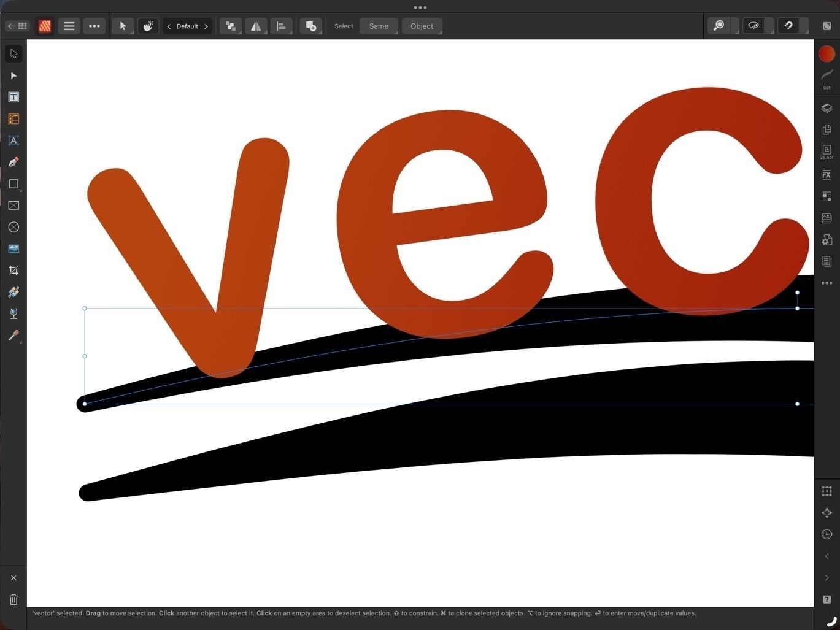The width and height of the screenshot is (840, 630).
Task: Open the hamburger menu
Action: [x=69, y=26]
